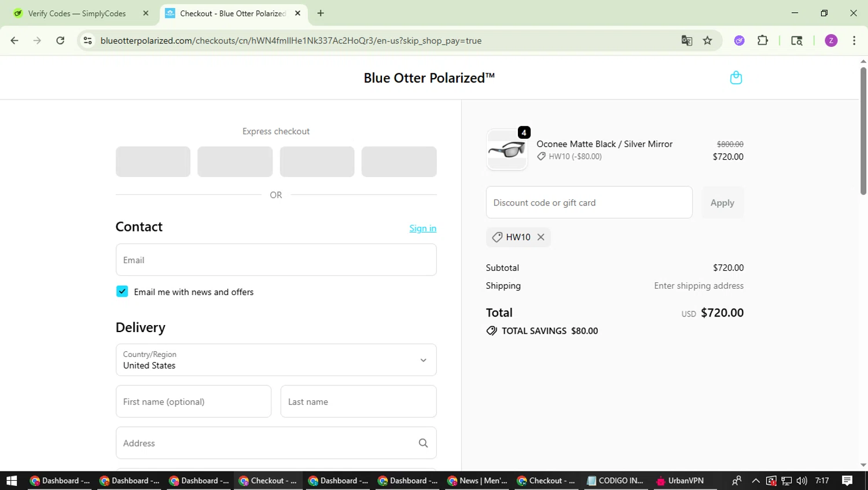This screenshot has height=490, width=868.
Task: Uncheck Email me with news and offers
Action: 122,292
